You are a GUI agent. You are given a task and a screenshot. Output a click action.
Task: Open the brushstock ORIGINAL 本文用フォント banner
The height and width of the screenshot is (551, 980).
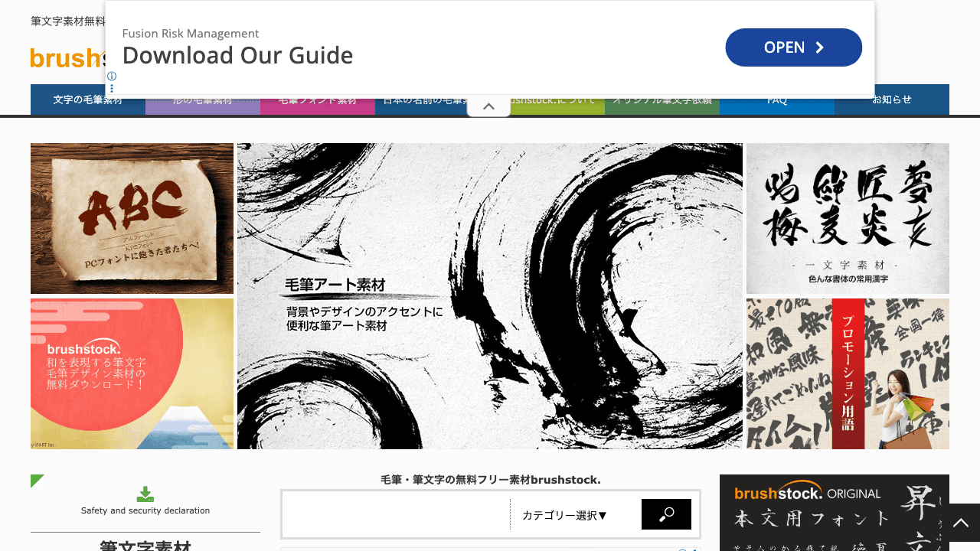point(835,513)
